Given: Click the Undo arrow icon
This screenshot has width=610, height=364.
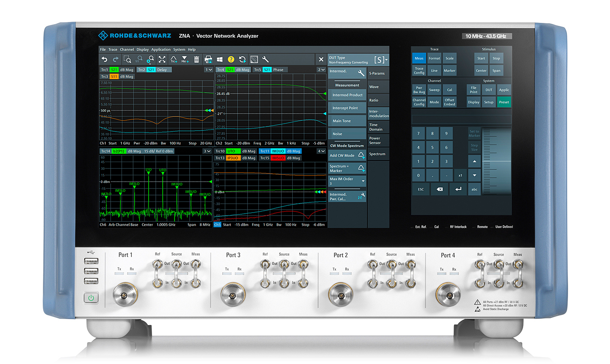Looking at the screenshot, I should coord(104,60).
